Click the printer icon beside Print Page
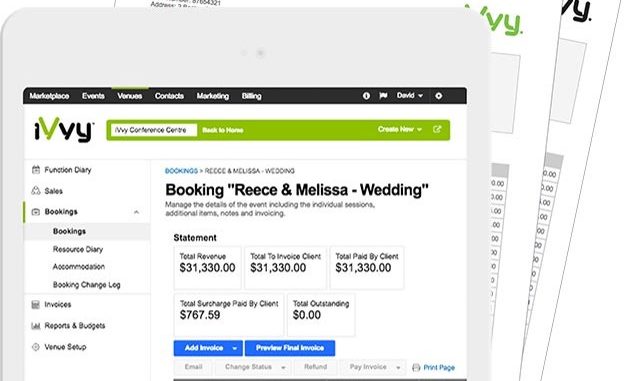Image resolution: width=629 pixels, height=381 pixels. pos(416,367)
